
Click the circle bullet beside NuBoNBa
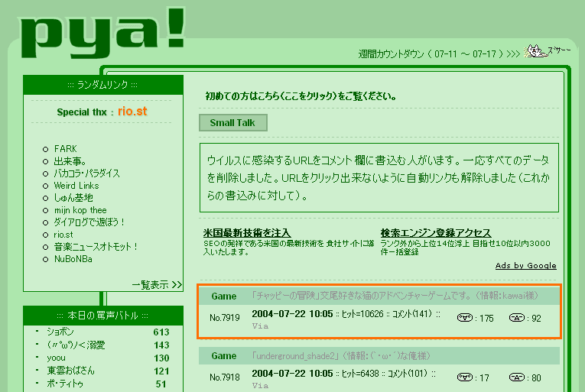coord(45,259)
